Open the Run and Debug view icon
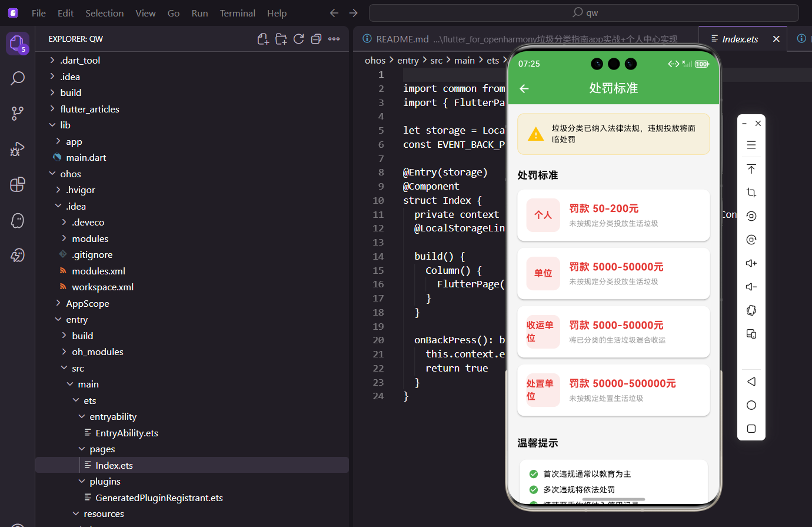 (x=18, y=149)
